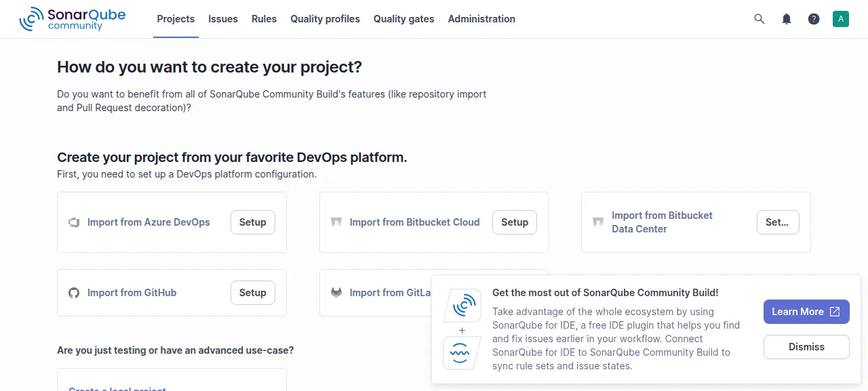Click Setup for GitHub import
Screen dimensions: 868x391
253,293
